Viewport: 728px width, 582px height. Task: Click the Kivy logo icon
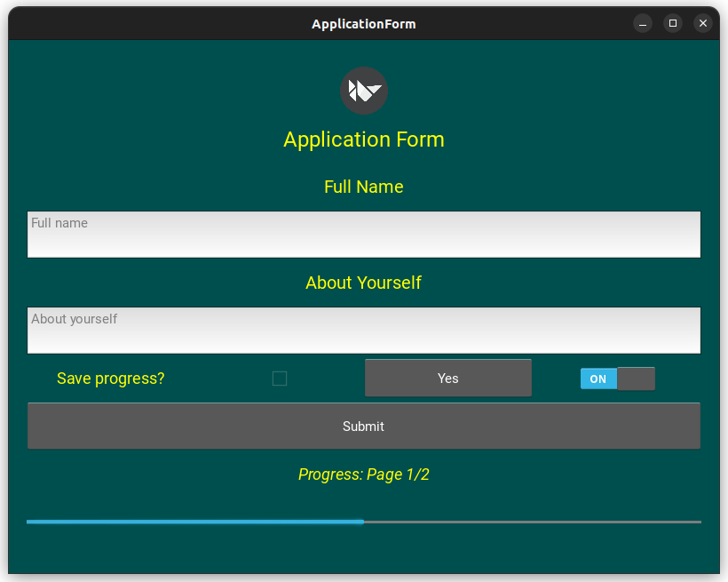(363, 91)
